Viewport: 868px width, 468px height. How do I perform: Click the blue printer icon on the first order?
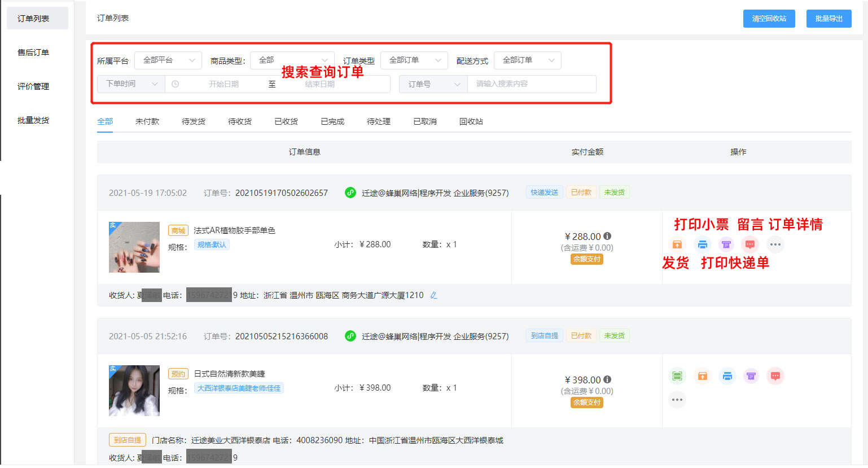tap(702, 244)
